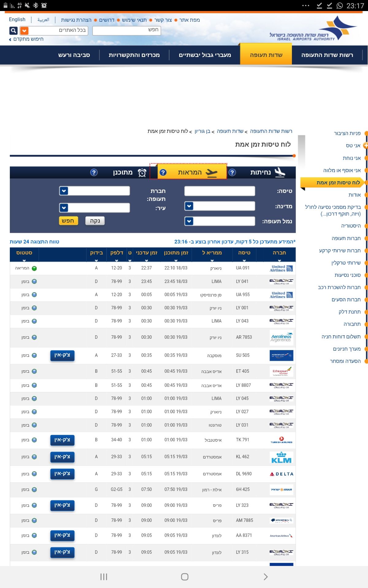Open the country dropdown

pyautogui.click(x=189, y=206)
